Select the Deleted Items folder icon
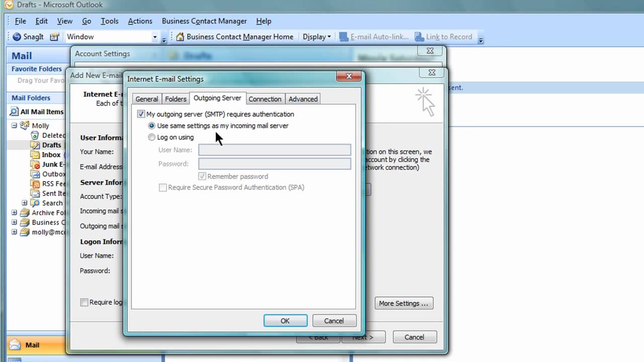 35,135
